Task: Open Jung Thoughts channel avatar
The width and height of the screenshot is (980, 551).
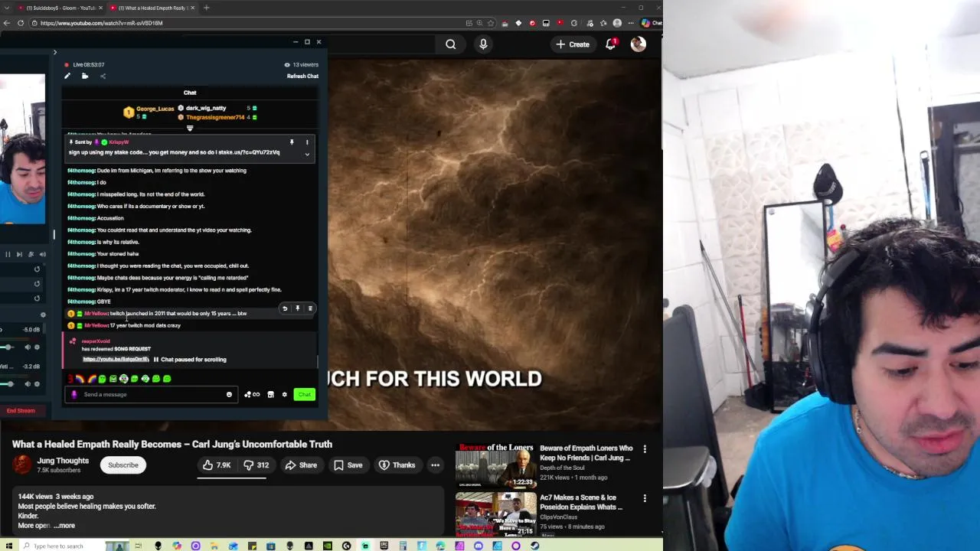Action: [22, 465]
